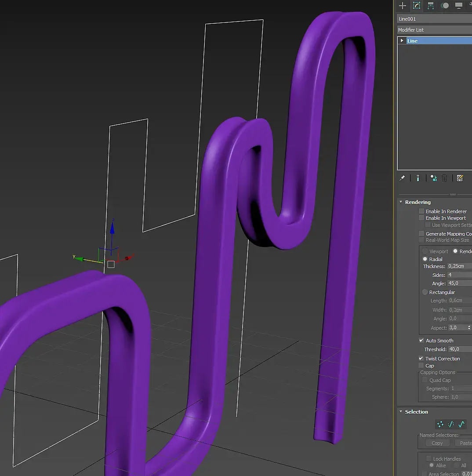Click Make Unique icon below modifier stack
The height and width of the screenshot is (476, 472).
434,178
